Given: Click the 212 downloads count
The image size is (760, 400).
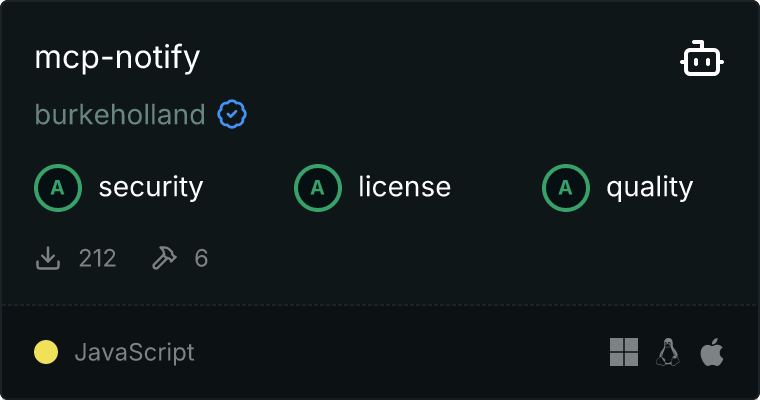Looking at the screenshot, I should click(x=97, y=258).
